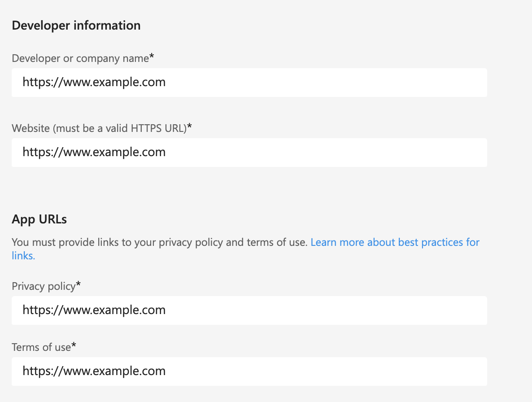532x402 pixels.
Task: Click the URL inside the company name field
Action: click(94, 82)
